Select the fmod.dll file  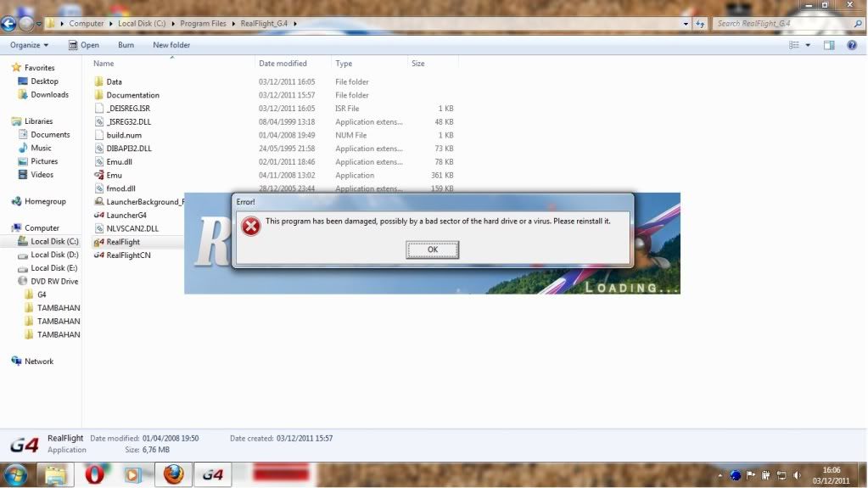click(x=120, y=188)
